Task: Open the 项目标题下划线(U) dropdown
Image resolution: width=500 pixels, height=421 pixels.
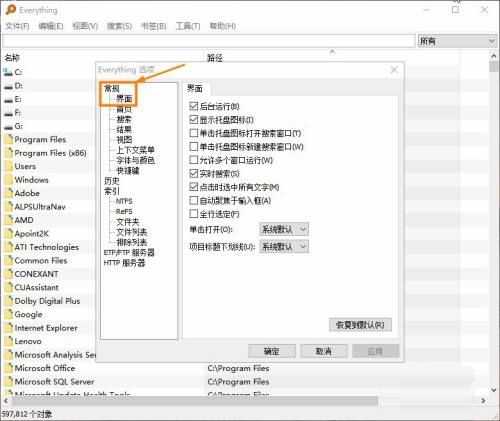Action: click(284, 247)
